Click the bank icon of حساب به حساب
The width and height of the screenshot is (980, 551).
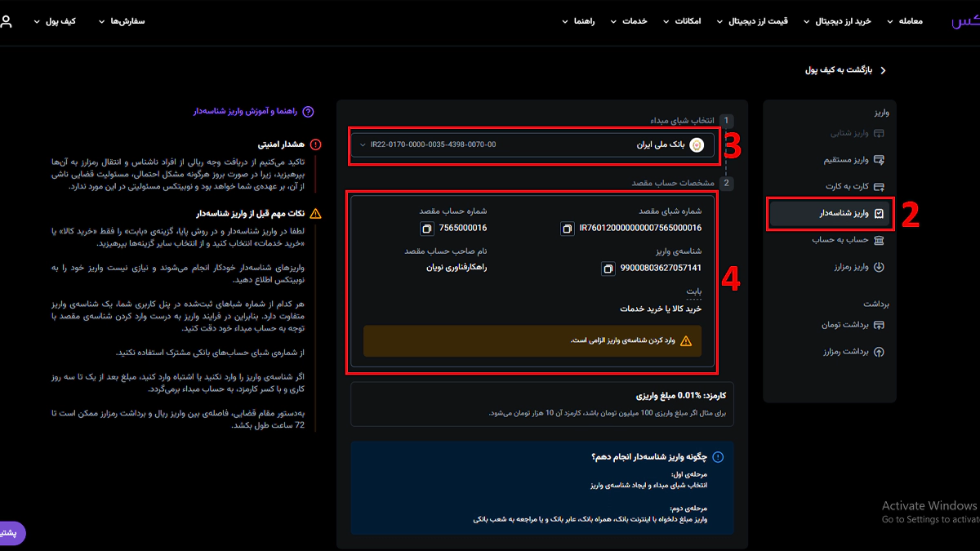(x=879, y=240)
